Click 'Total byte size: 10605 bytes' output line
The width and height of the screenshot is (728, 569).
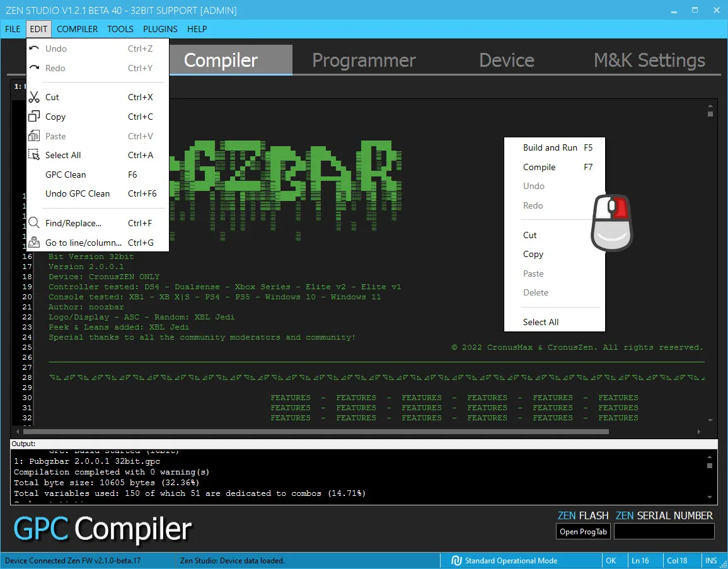[107, 483]
